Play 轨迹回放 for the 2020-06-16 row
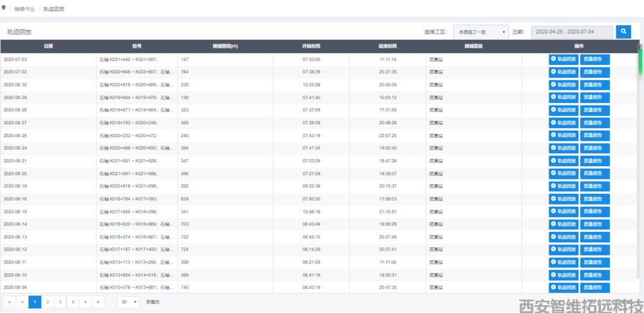This screenshot has width=644, height=313. pos(563,199)
